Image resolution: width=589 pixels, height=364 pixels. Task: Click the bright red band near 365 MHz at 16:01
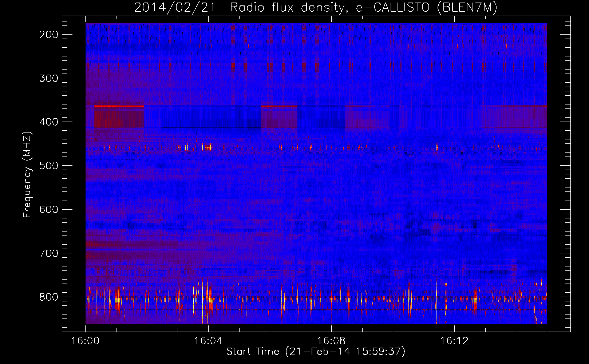[x=119, y=106]
